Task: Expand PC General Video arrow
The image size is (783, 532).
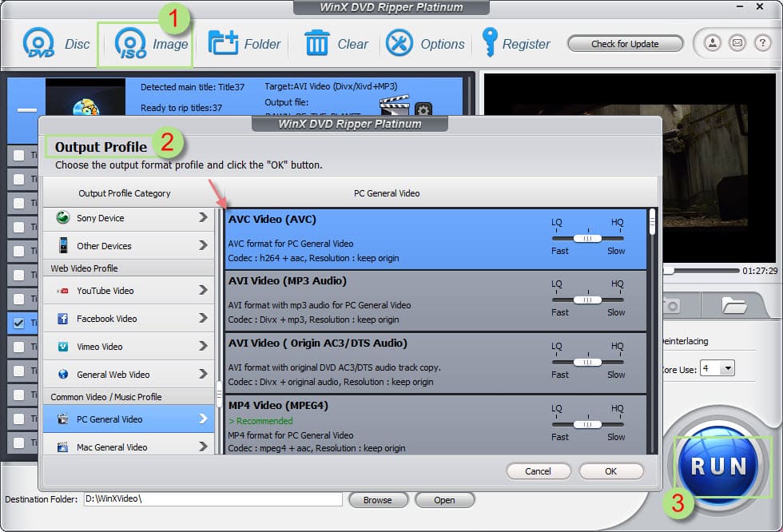Action: click(x=202, y=419)
